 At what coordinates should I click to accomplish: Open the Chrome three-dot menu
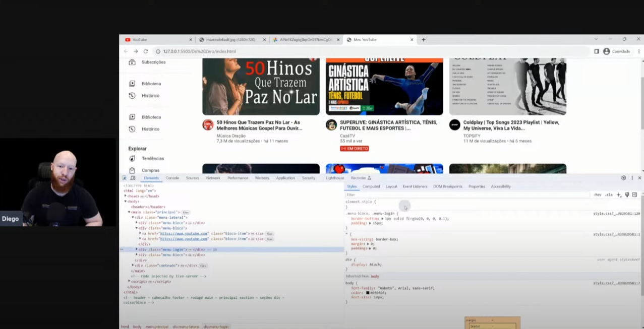[639, 51]
